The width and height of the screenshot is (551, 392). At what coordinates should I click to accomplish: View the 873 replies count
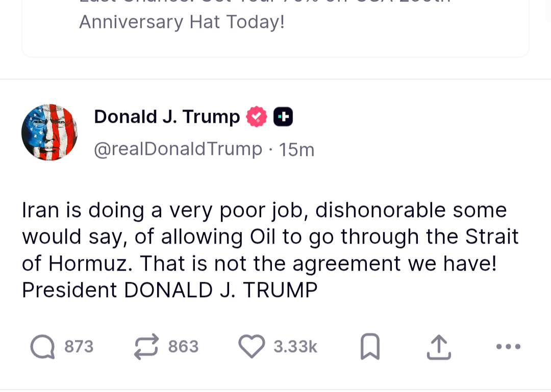[x=79, y=347]
